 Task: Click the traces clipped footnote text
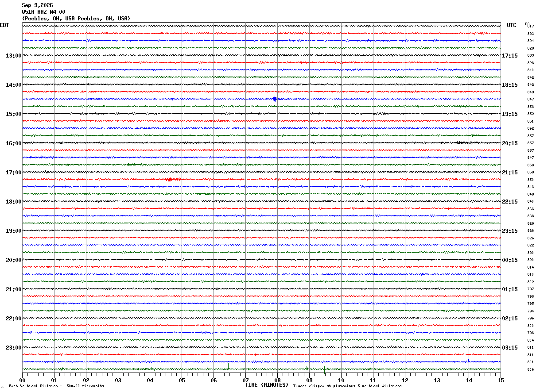click(347, 386)
